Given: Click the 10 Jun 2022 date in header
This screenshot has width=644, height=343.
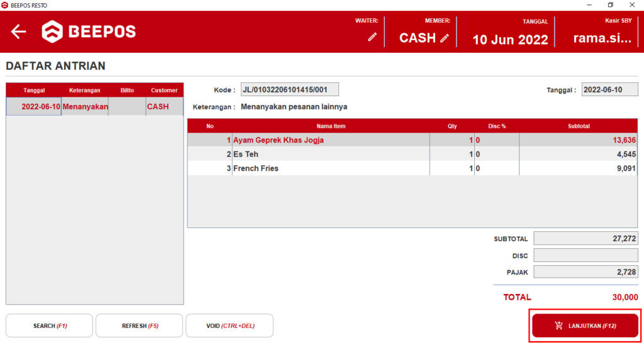Looking at the screenshot, I should click(510, 40).
